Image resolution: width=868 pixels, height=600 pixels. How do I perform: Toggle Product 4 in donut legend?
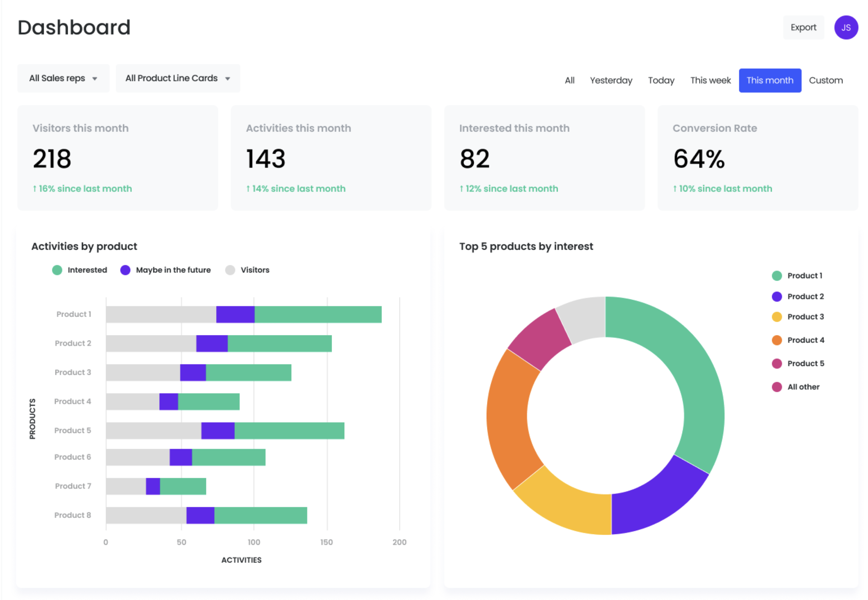(x=798, y=340)
